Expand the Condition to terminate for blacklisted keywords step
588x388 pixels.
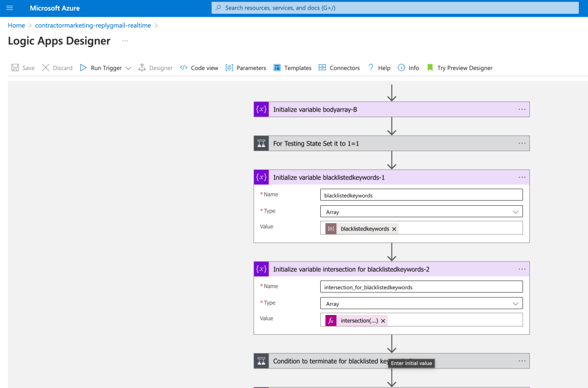click(x=391, y=360)
